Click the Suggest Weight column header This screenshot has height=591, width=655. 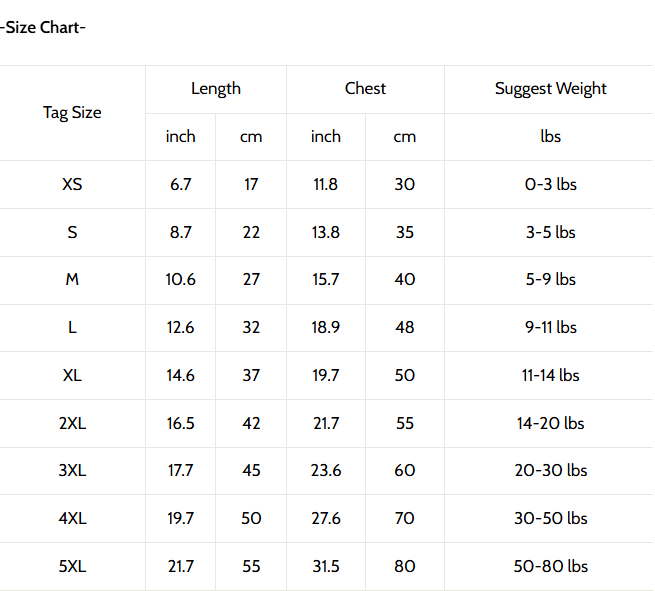(551, 89)
